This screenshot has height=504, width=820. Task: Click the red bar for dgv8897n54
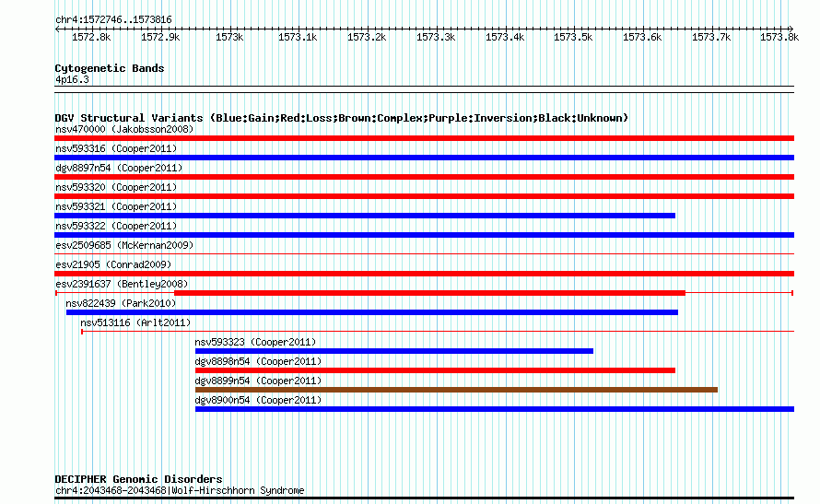[x=424, y=177]
